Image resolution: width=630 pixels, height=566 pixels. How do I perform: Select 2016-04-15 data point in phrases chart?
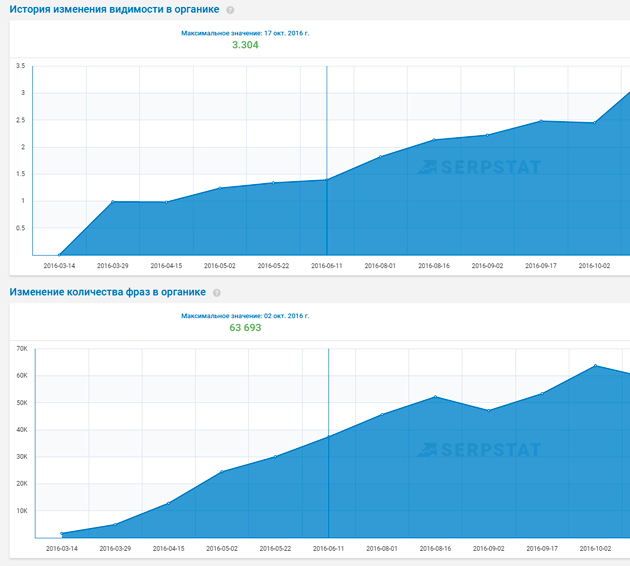point(167,503)
